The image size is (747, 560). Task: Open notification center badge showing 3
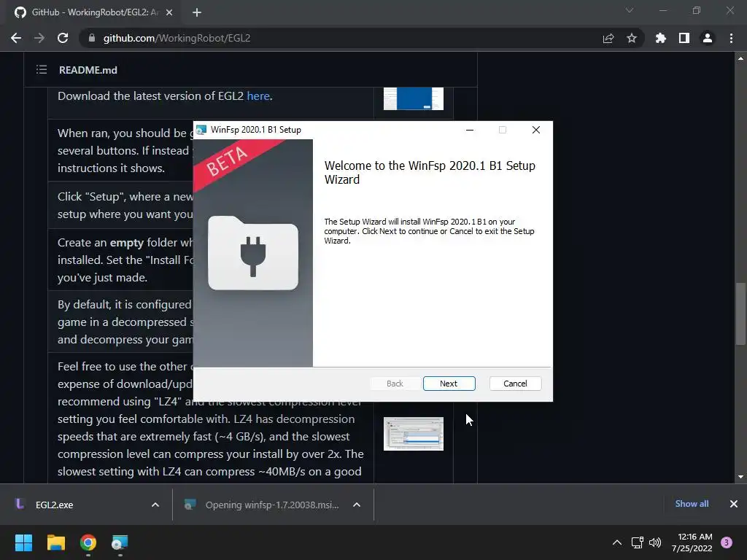coord(727,542)
